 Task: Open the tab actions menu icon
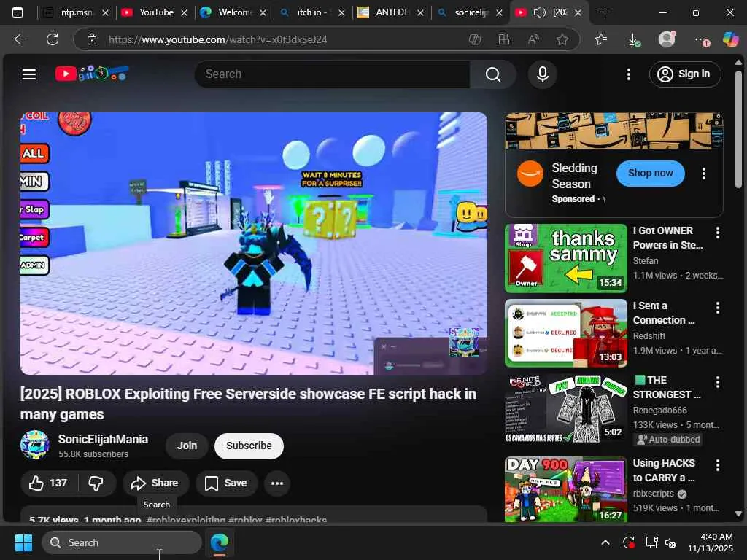pyautogui.click(x=18, y=12)
